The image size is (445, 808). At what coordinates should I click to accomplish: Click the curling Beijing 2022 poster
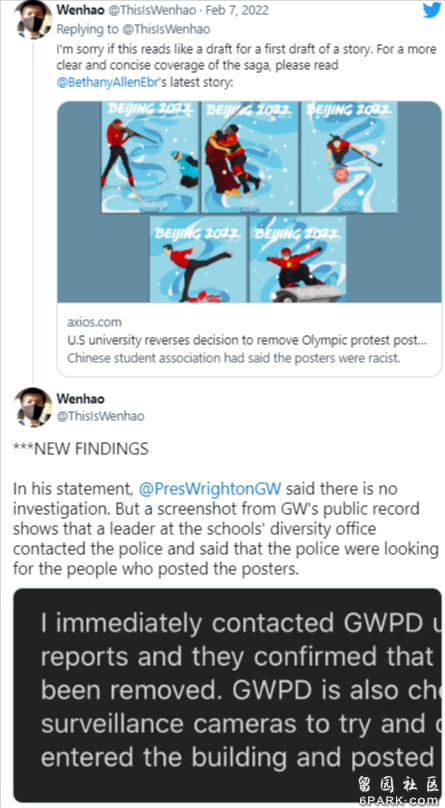tap(349, 157)
